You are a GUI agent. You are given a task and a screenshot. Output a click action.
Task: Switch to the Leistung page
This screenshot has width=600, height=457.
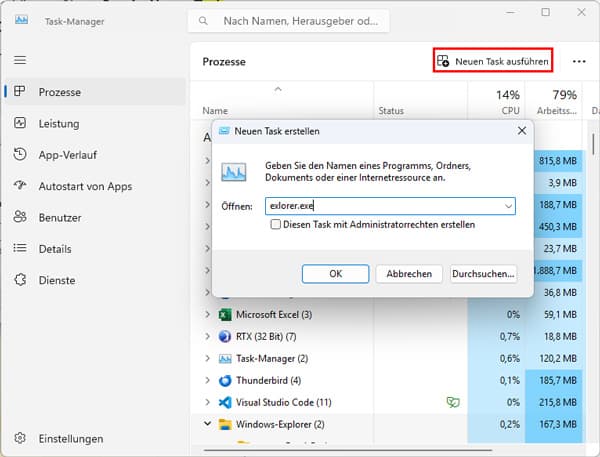(95, 123)
